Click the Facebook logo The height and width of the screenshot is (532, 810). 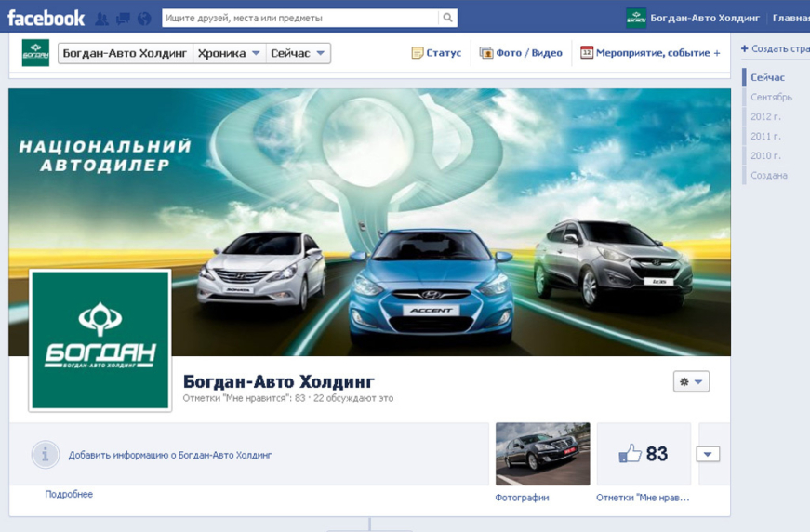pyautogui.click(x=46, y=18)
